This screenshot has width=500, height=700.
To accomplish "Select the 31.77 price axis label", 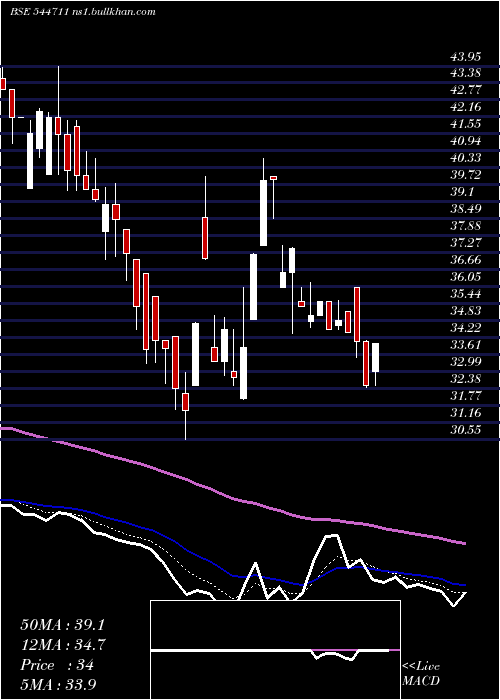I will (466, 396).
